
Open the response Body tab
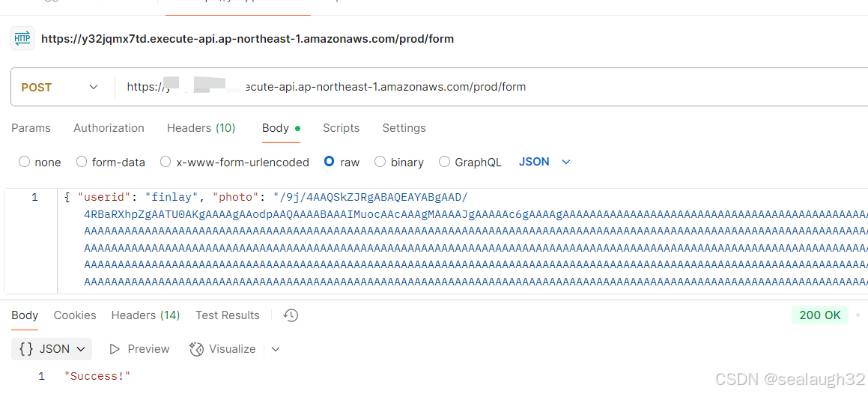25,315
